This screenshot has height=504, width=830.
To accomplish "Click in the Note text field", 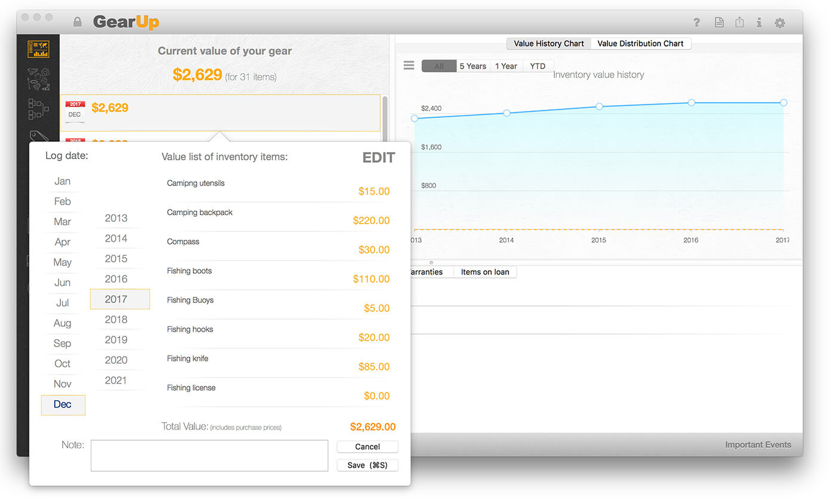I will [209, 456].
